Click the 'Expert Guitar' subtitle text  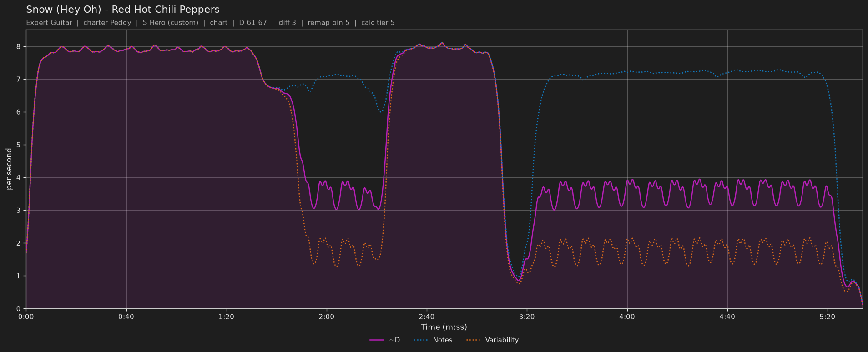tap(49, 23)
